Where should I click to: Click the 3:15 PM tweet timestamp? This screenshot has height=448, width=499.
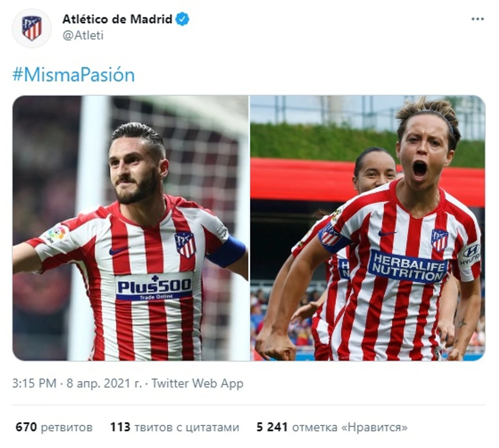click(34, 383)
